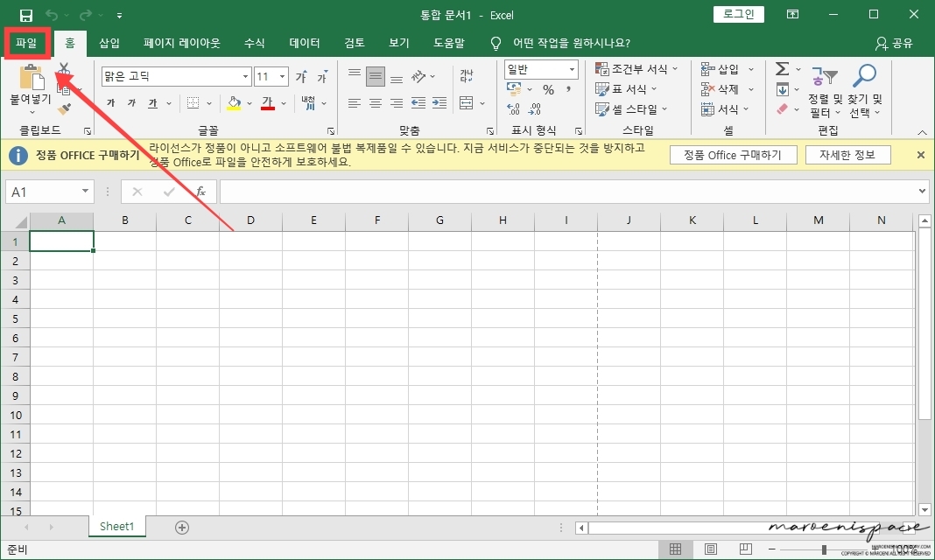
Task: Open 셀 스타일 dropdown
Action: [x=631, y=109]
